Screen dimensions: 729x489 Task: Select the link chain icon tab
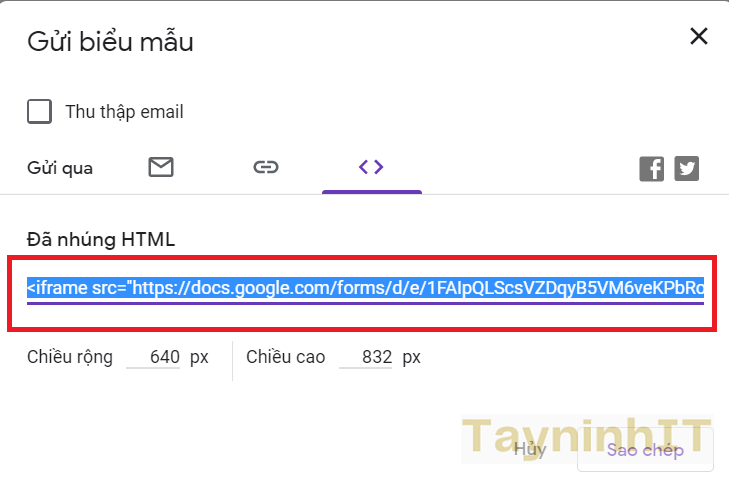pyautogui.click(x=265, y=167)
